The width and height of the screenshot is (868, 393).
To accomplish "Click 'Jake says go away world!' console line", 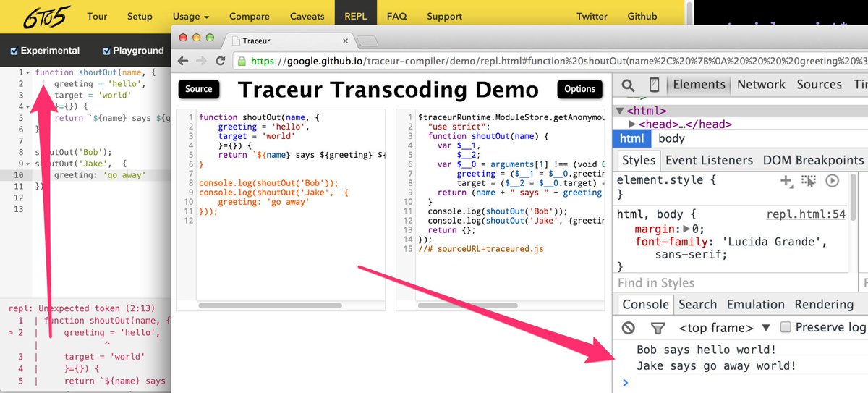I will (716, 366).
